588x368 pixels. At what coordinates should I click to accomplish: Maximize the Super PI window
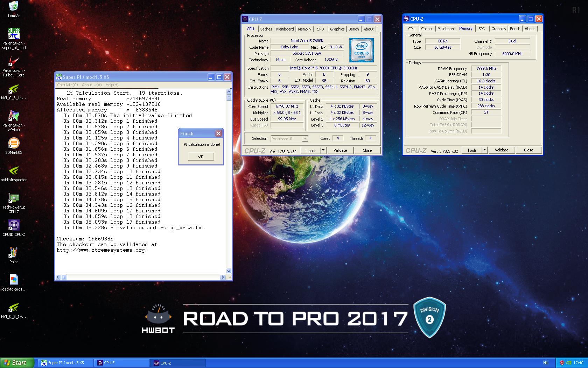(x=219, y=77)
